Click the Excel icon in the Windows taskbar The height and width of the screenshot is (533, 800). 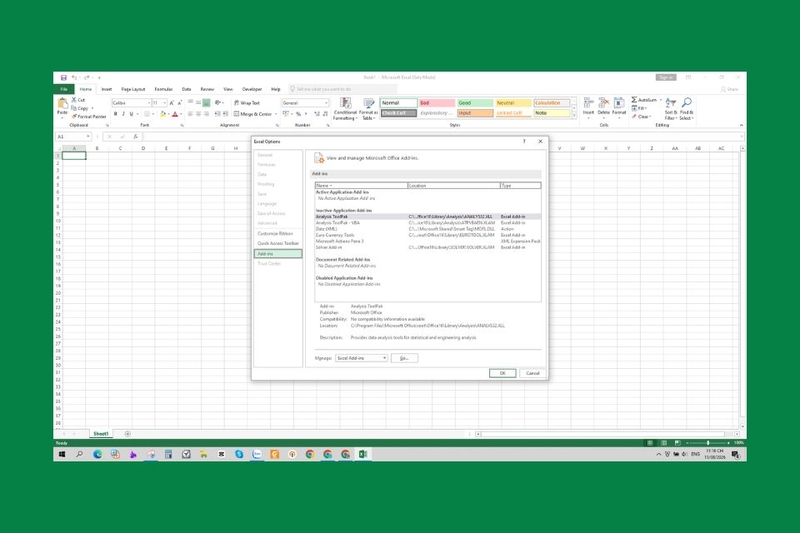(x=363, y=454)
